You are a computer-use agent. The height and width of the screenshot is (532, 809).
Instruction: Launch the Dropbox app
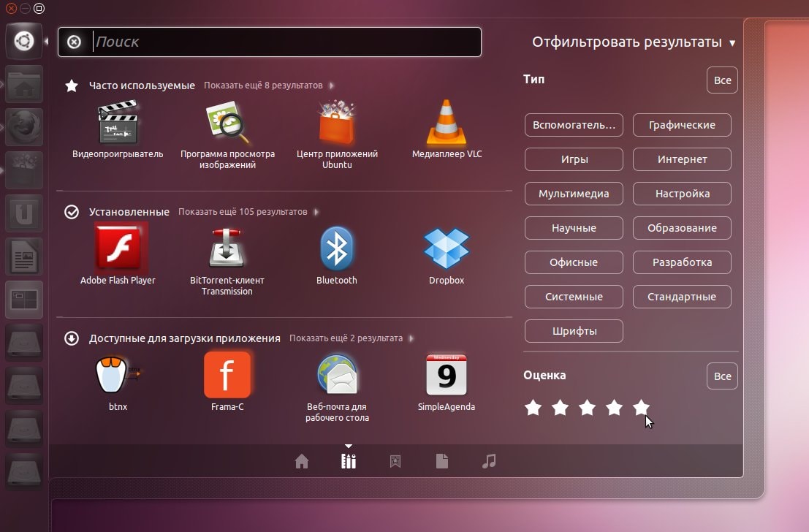click(x=447, y=248)
